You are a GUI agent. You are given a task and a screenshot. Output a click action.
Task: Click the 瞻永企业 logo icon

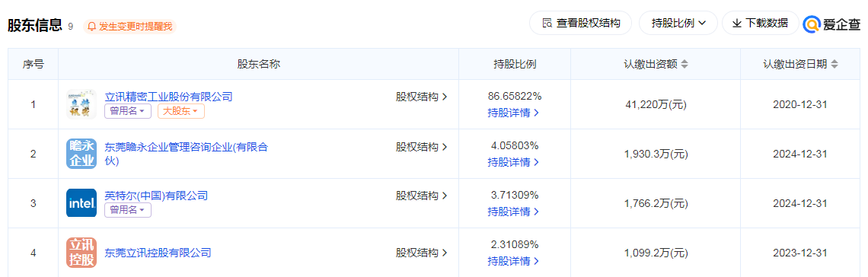click(x=81, y=153)
